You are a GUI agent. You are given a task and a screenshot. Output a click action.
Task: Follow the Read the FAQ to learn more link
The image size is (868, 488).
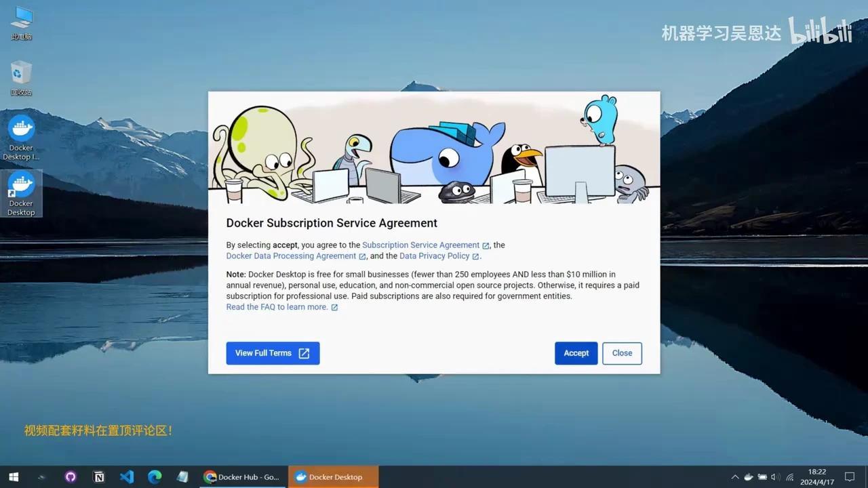[x=277, y=307]
